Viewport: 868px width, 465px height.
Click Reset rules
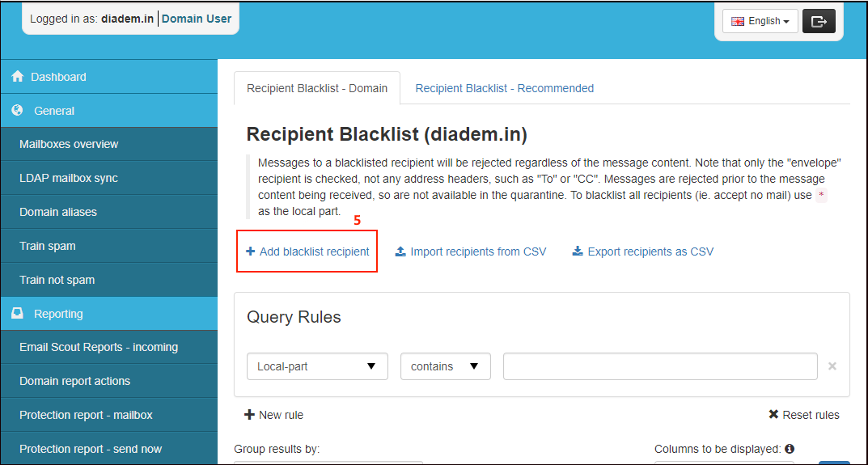click(803, 415)
